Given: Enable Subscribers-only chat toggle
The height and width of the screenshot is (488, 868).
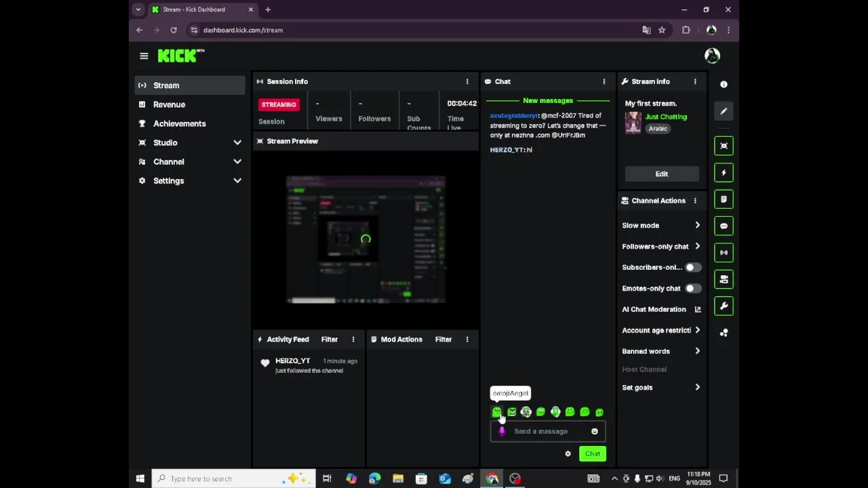Looking at the screenshot, I should tap(692, 268).
